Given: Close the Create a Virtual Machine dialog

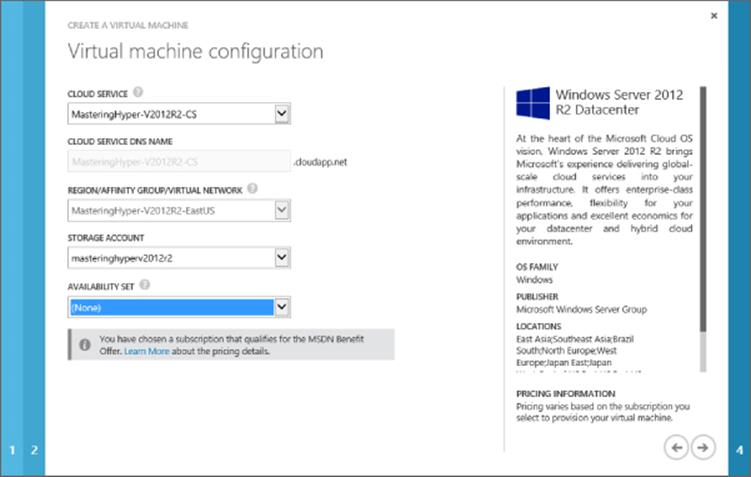Looking at the screenshot, I should coord(714,16).
